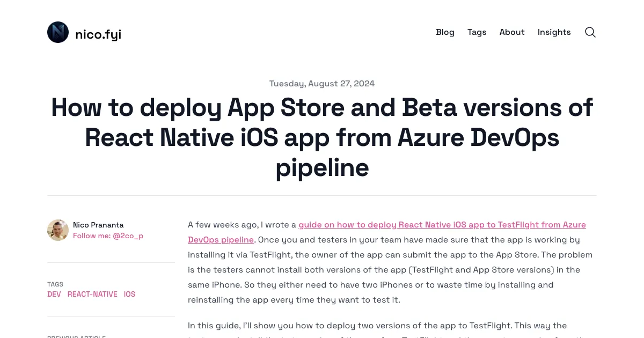The image size is (644, 338).
Task: Follow the @2co_p profile link
Action: (108, 236)
